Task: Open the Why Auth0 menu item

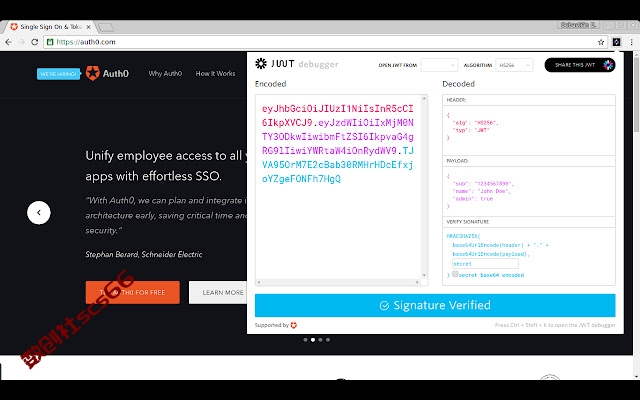Action: (x=165, y=73)
